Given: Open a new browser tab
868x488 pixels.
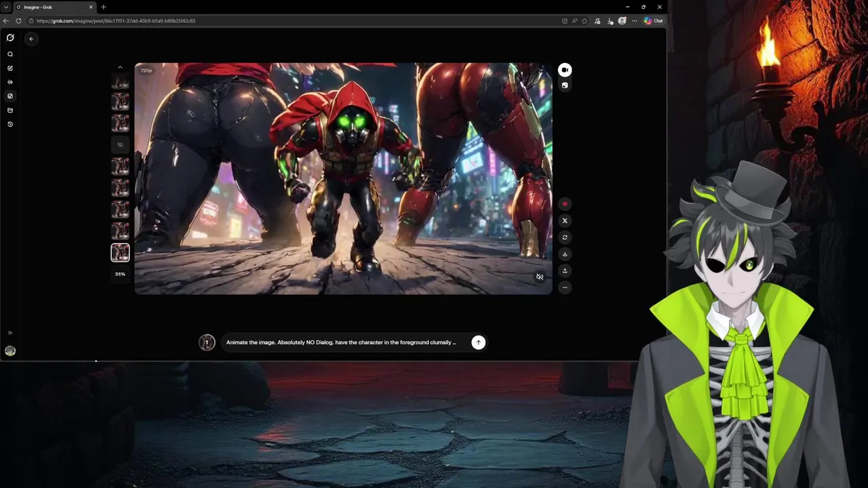Looking at the screenshot, I should [x=103, y=7].
